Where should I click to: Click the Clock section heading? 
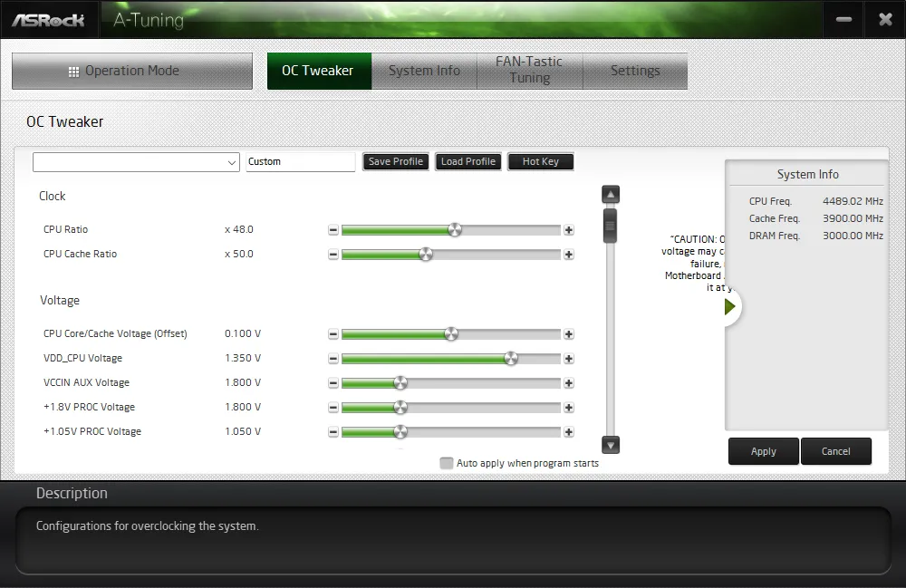(x=52, y=196)
